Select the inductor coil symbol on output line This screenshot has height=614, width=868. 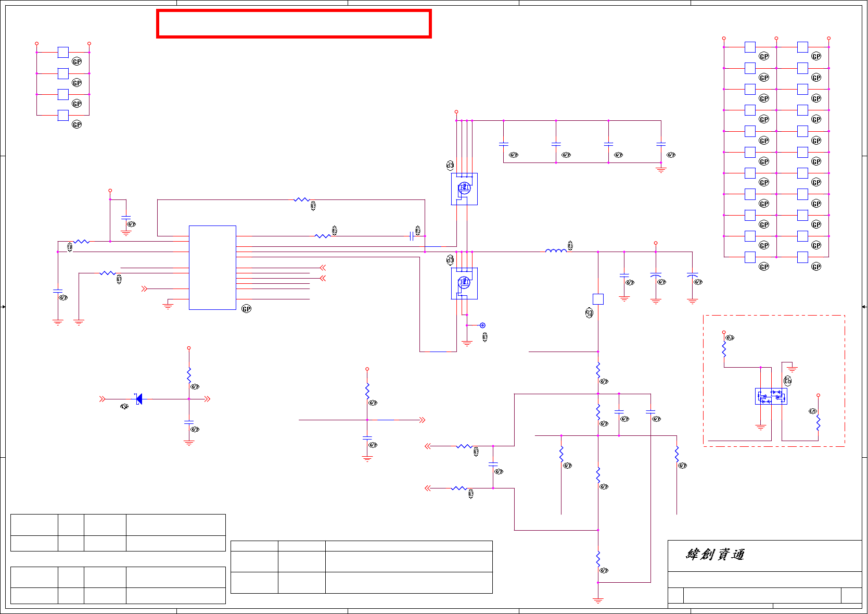556,250
